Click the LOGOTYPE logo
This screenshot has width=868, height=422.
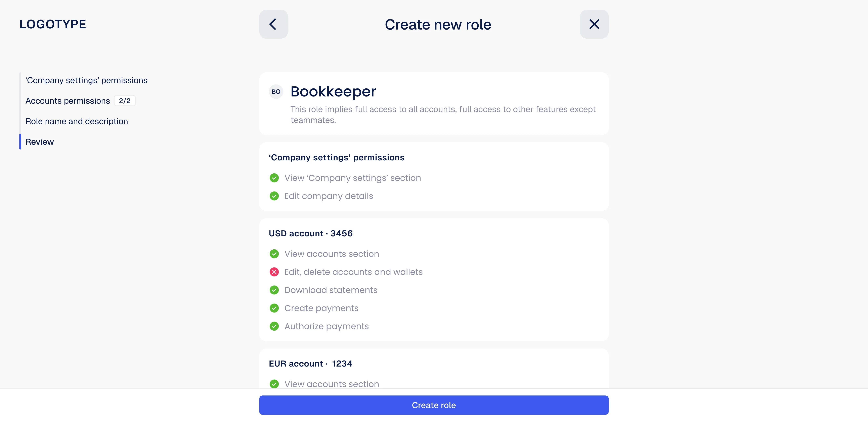pos(53,24)
